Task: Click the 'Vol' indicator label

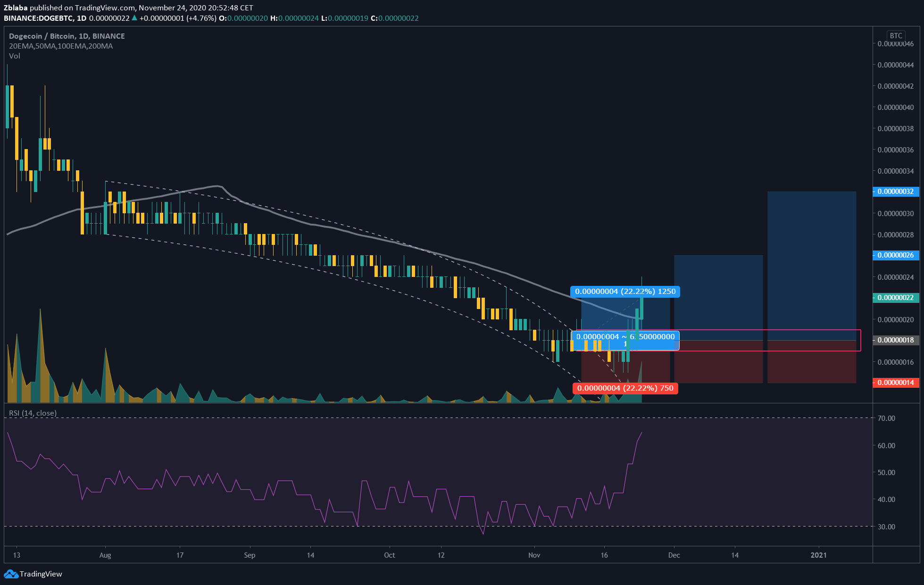Action: click(15, 56)
